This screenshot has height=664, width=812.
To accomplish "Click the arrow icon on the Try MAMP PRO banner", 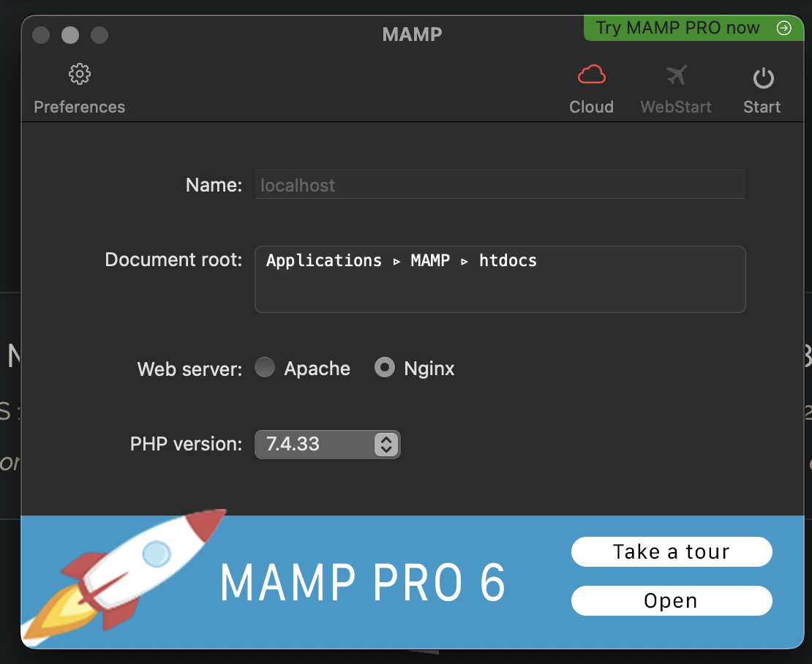I will pyautogui.click(x=784, y=28).
